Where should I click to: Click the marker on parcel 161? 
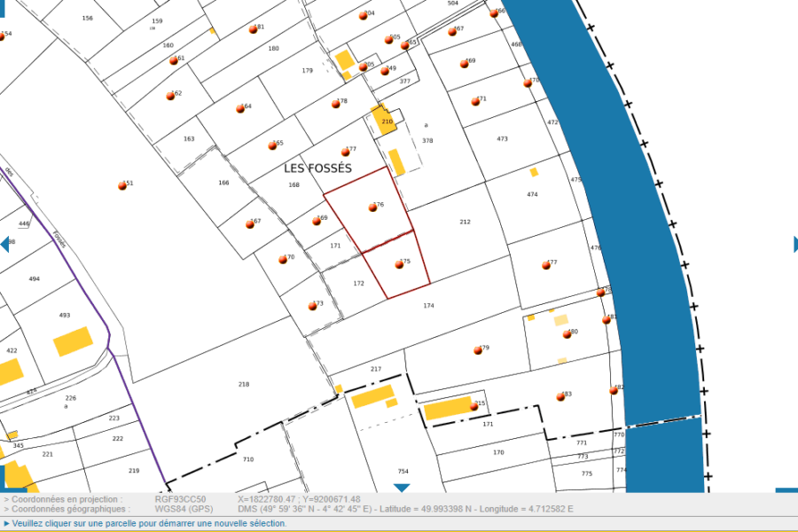pyautogui.click(x=174, y=61)
